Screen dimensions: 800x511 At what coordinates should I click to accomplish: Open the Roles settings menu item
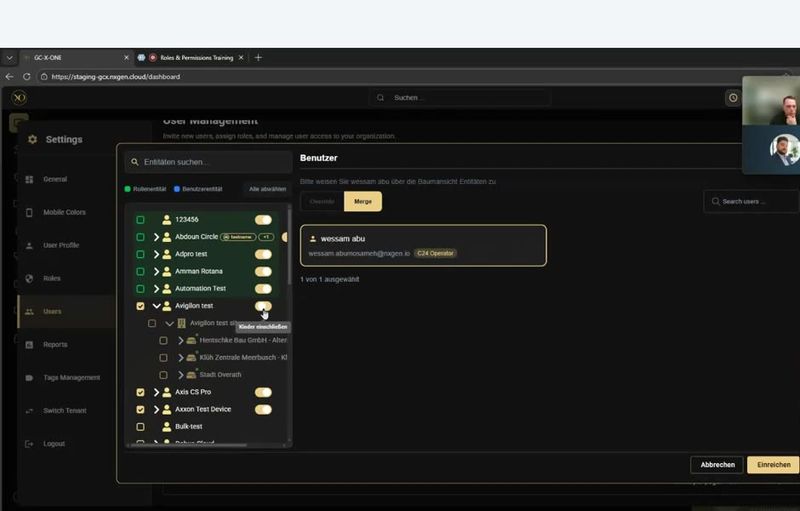[66, 278]
